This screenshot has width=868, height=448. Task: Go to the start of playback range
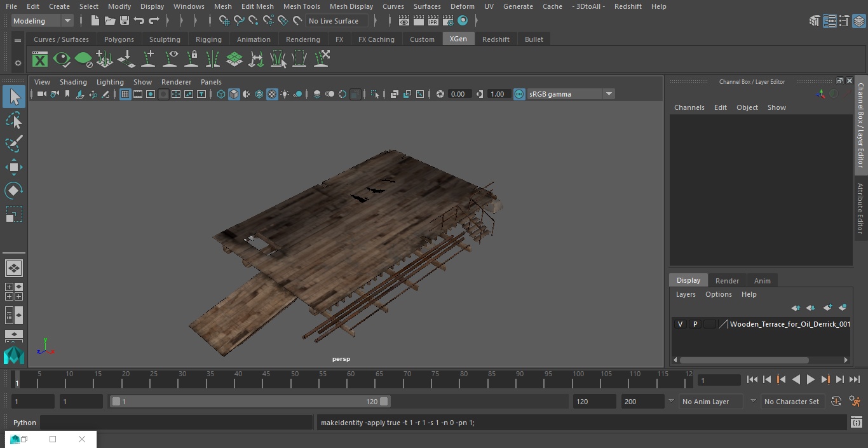click(752, 379)
